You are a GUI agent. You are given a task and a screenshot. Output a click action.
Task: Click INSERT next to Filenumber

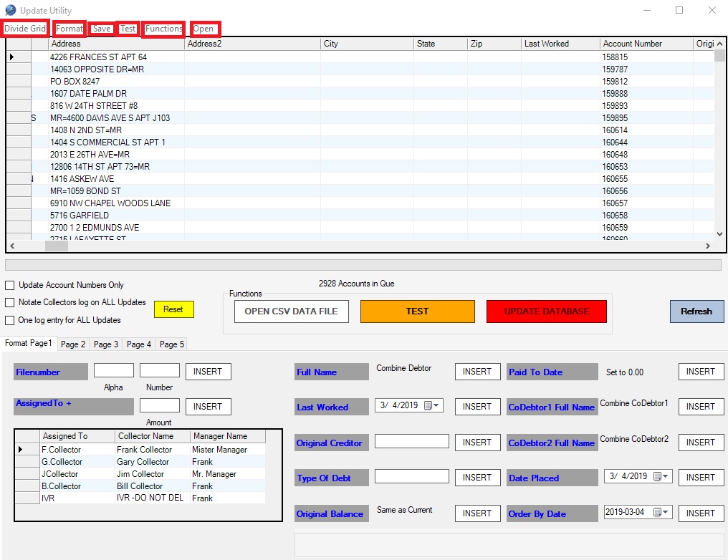pos(208,372)
